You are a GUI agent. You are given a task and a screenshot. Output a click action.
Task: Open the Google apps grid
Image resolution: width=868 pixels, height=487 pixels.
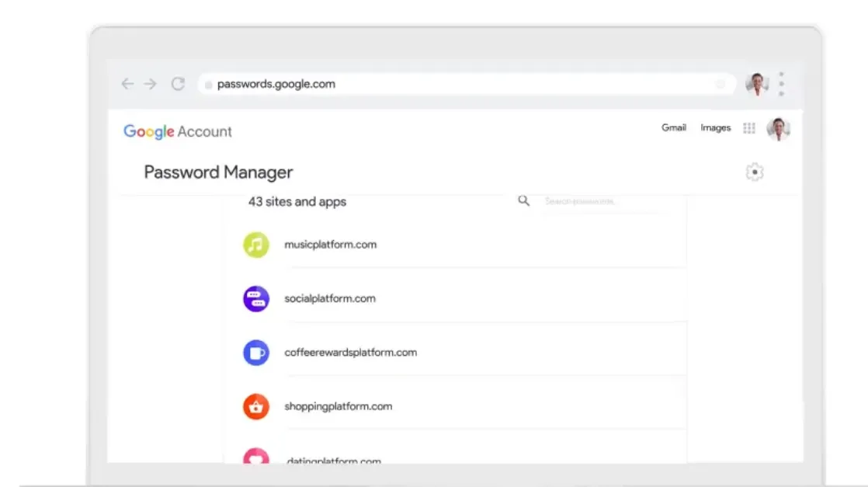(x=748, y=128)
